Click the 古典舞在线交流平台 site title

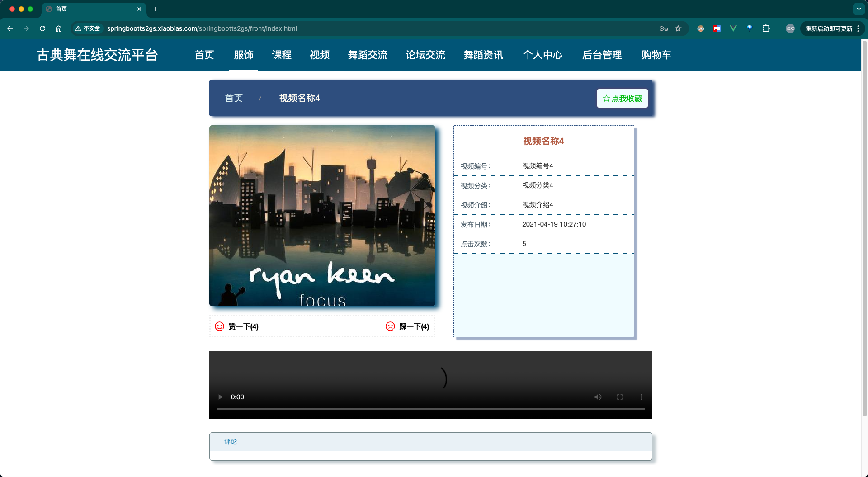click(x=97, y=55)
